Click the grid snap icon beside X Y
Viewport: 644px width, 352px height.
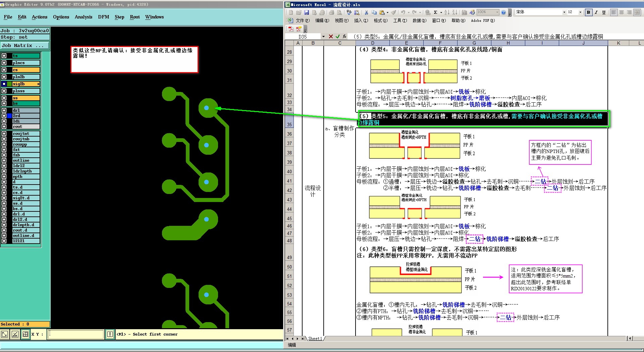25,334
